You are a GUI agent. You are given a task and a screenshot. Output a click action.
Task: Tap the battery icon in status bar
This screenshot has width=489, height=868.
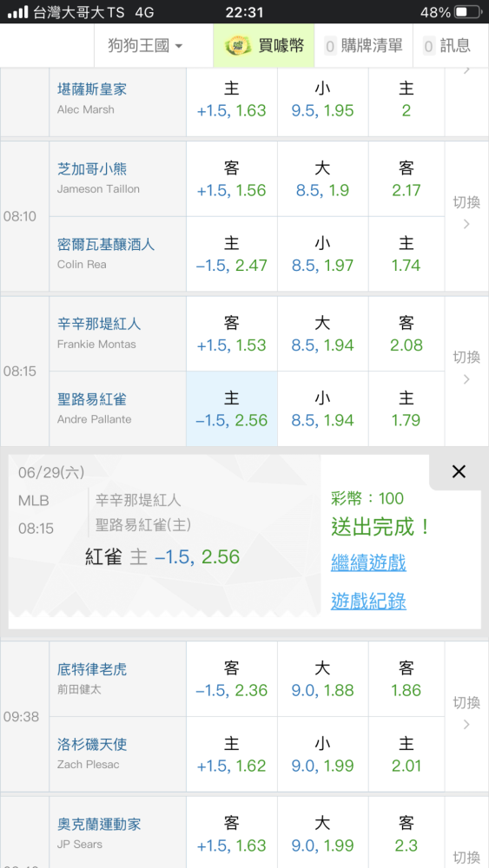click(x=468, y=11)
